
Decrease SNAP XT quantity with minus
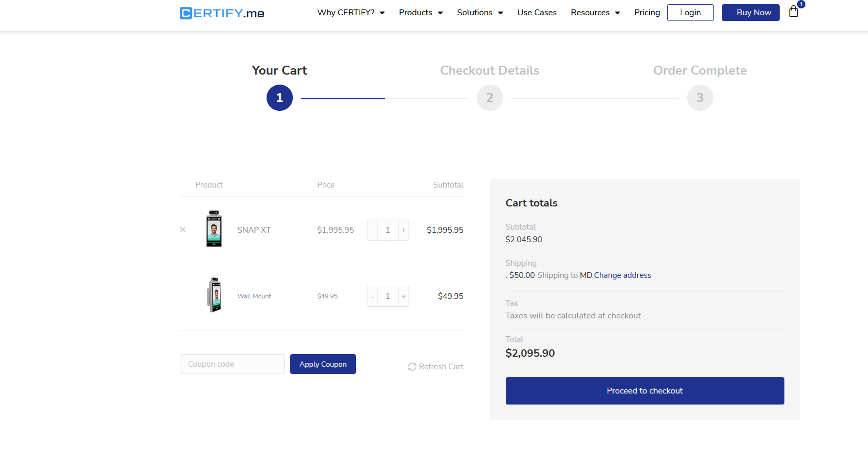pos(372,230)
